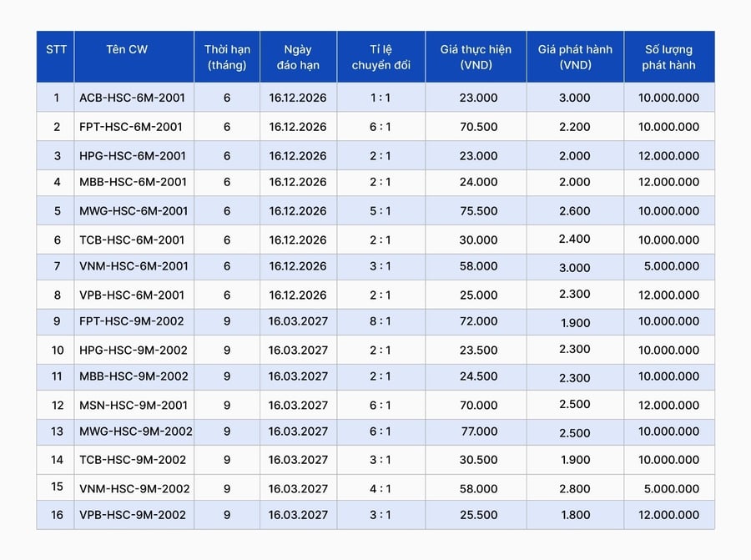Select the 1.800 issue price cell
The width and height of the screenshot is (751, 560).
pos(575,515)
